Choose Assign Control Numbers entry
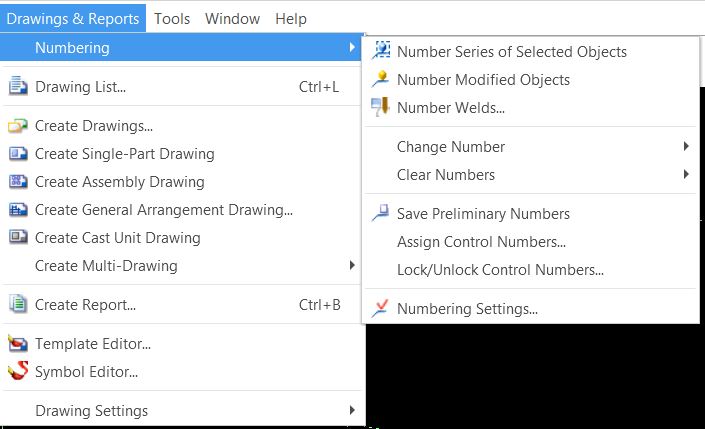Viewport: 705px width, 429px height. tap(481, 242)
